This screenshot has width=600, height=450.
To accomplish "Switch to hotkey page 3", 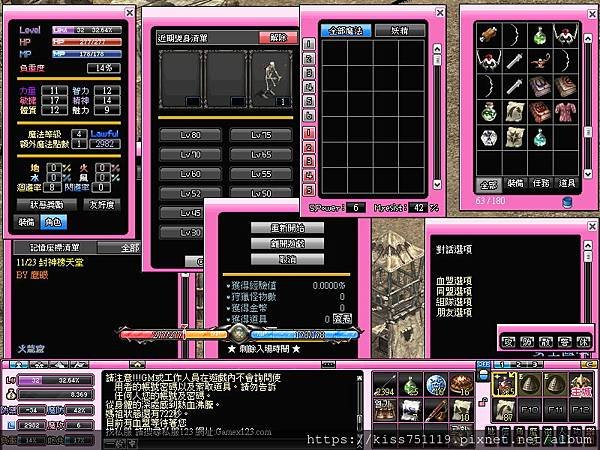I will click(535, 364).
